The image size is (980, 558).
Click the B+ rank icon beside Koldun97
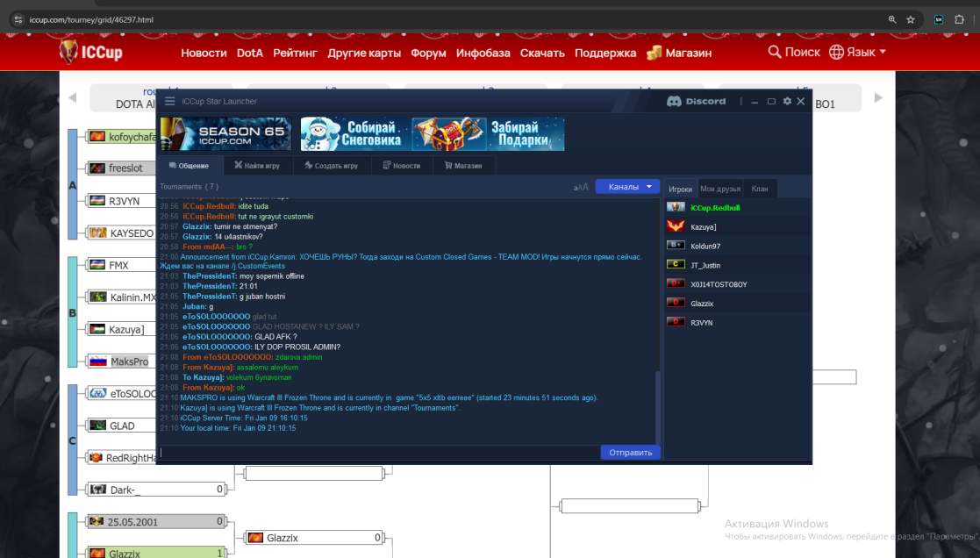[x=676, y=245]
